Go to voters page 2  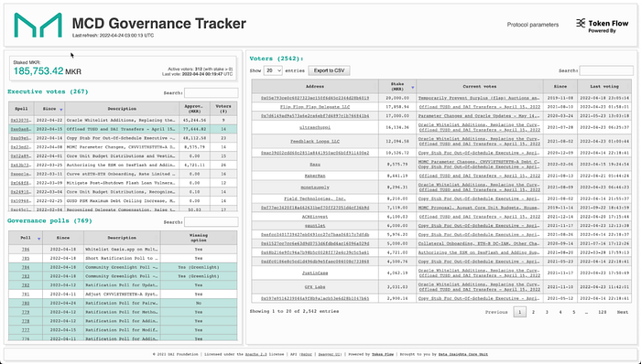pyautogui.click(x=533, y=312)
